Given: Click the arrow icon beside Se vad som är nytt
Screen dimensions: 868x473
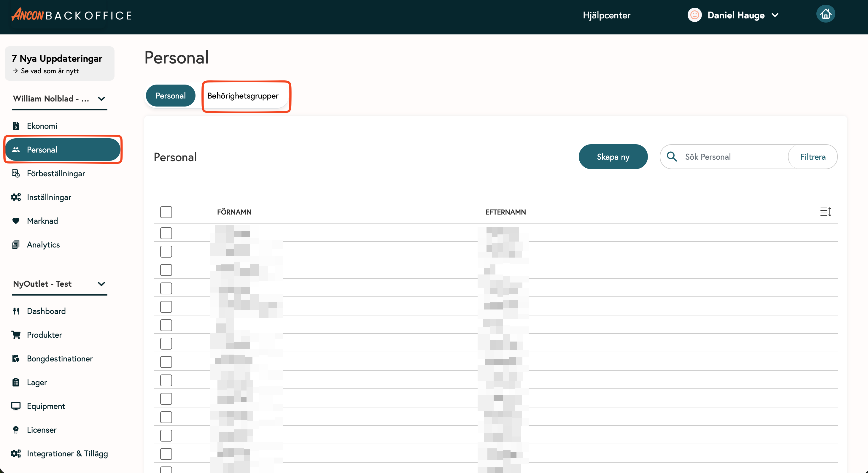Looking at the screenshot, I should point(15,71).
